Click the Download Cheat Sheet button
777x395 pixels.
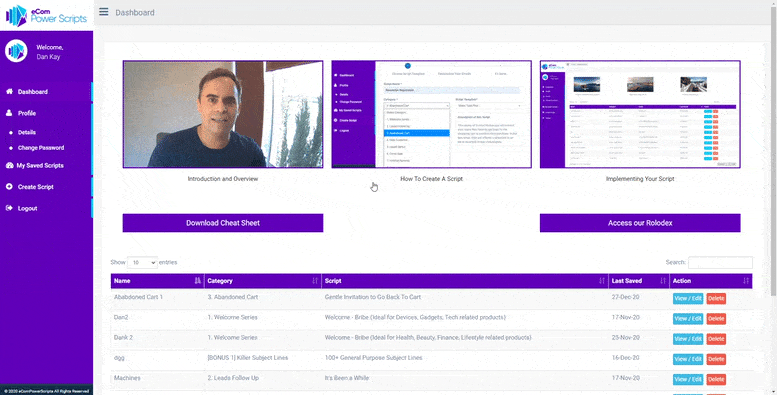pyautogui.click(x=223, y=223)
